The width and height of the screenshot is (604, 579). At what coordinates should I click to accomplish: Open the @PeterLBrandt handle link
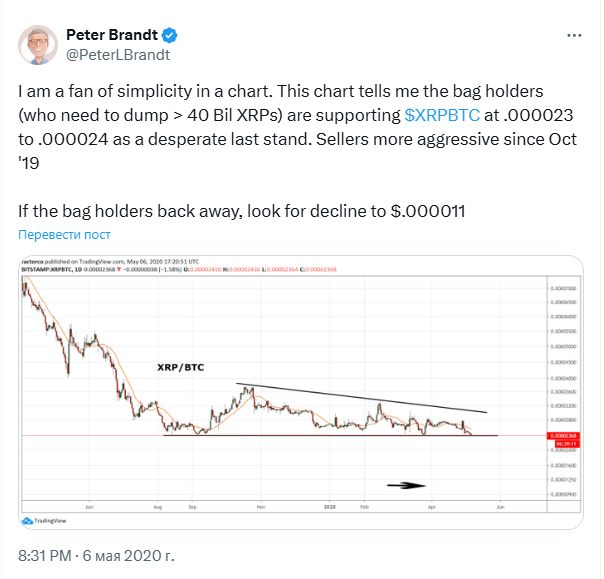(x=118, y=55)
